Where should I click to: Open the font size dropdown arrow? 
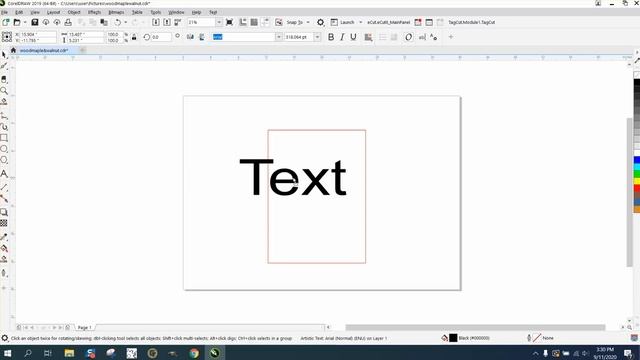coord(317,37)
